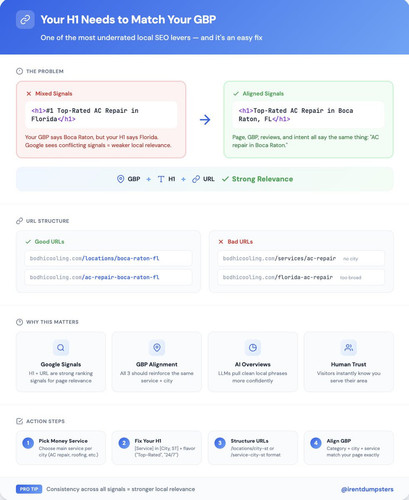Viewport: 409px width, 500px height.
Task: Click the location pin icon above GBP Alignment
Action: 157,348
